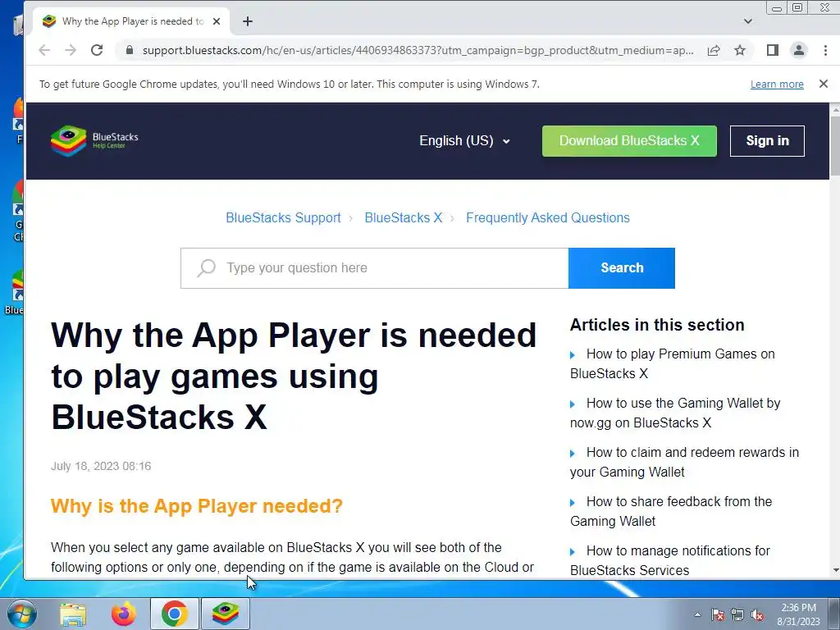Select the 'Why the App Player is needed' tab
The height and width of the screenshot is (630, 840).
(132, 21)
